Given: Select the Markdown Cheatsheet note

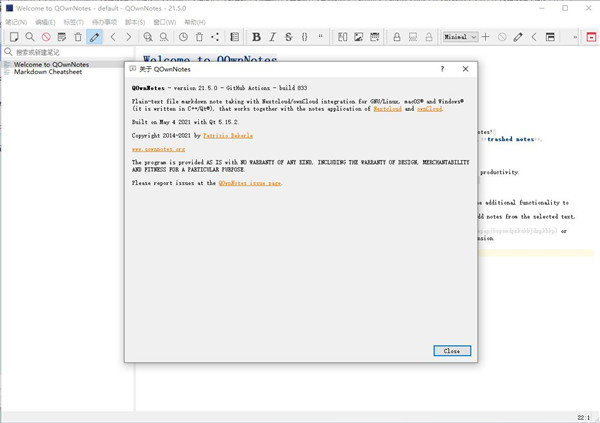Looking at the screenshot, I should click(x=48, y=72).
